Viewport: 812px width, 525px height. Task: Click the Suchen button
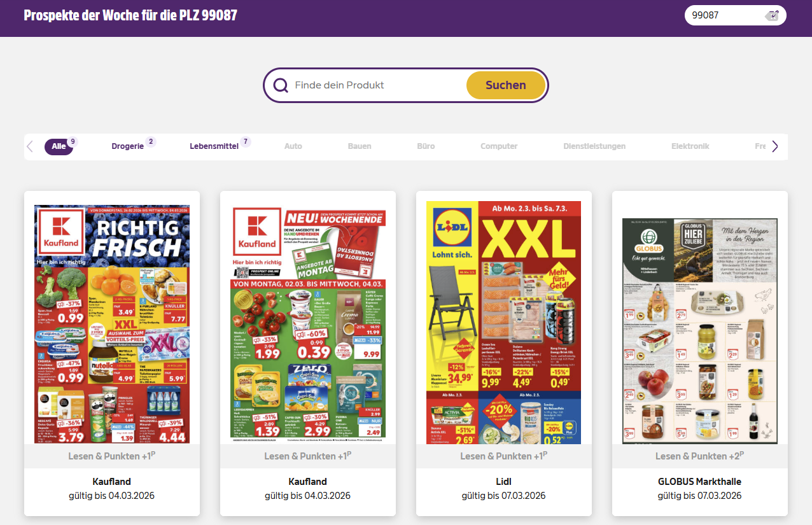(x=506, y=85)
